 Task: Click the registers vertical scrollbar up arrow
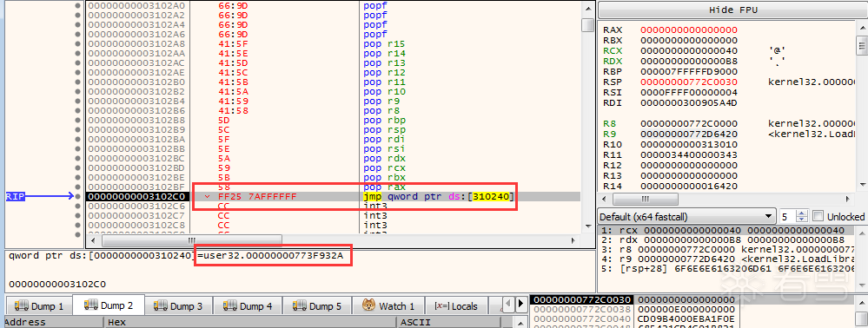[863, 27]
